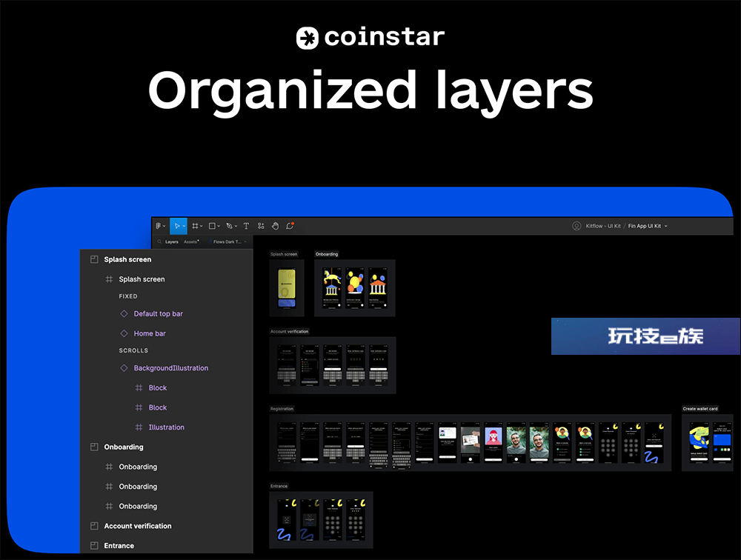741x560 pixels.
Task: Select the Hand tool
Action: (275, 227)
